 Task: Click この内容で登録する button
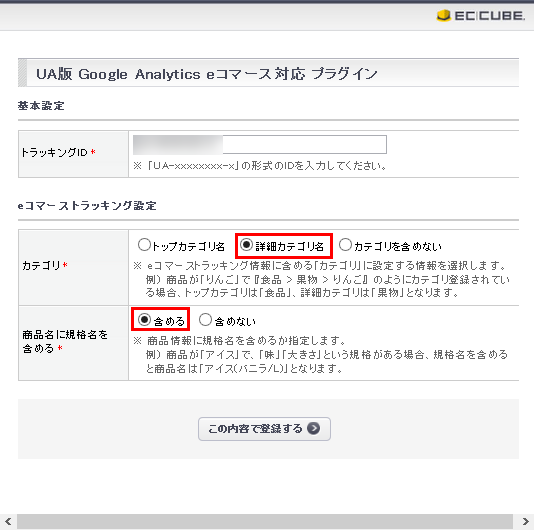(x=264, y=429)
